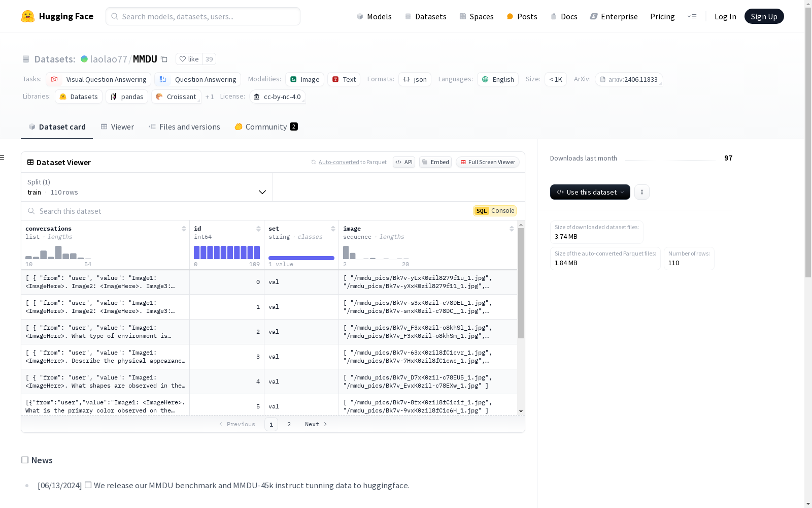Go to Models in the top navigation
The image size is (812, 508).
coord(374,16)
